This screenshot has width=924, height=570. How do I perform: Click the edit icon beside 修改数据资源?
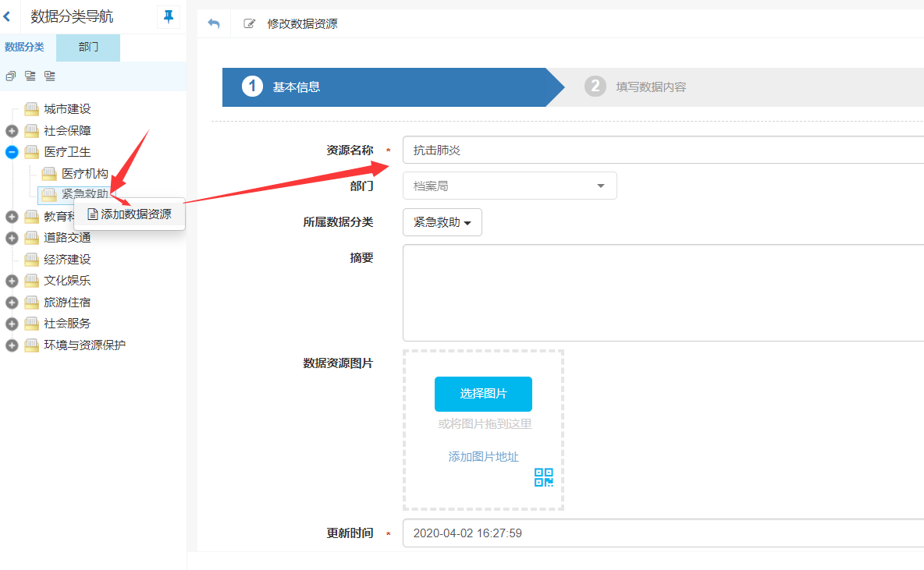pyautogui.click(x=250, y=23)
